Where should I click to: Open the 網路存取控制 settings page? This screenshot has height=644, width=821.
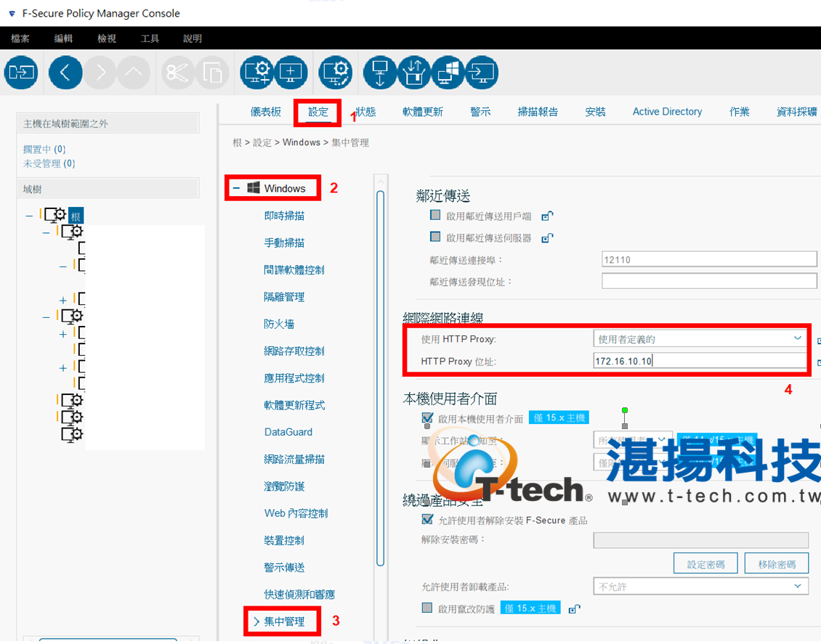[x=294, y=351]
